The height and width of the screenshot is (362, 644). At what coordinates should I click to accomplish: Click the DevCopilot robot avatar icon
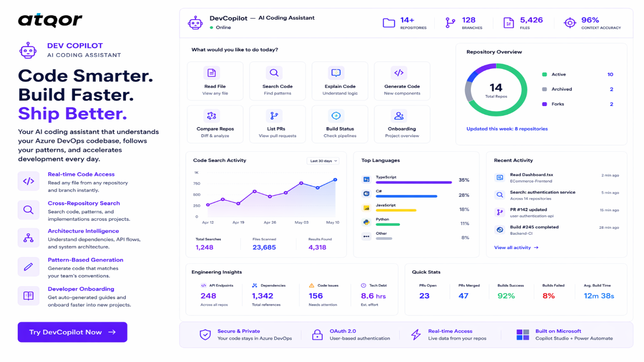point(195,23)
